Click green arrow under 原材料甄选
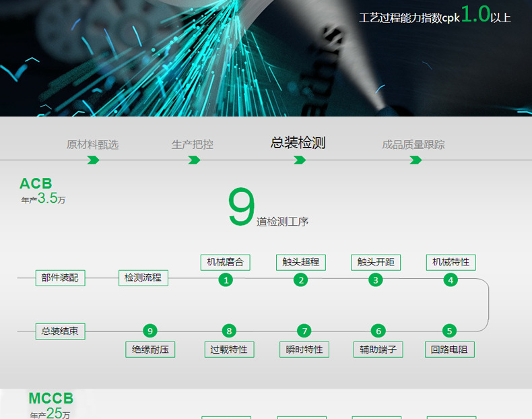Viewport: 532px width, 419px height. (93, 160)
